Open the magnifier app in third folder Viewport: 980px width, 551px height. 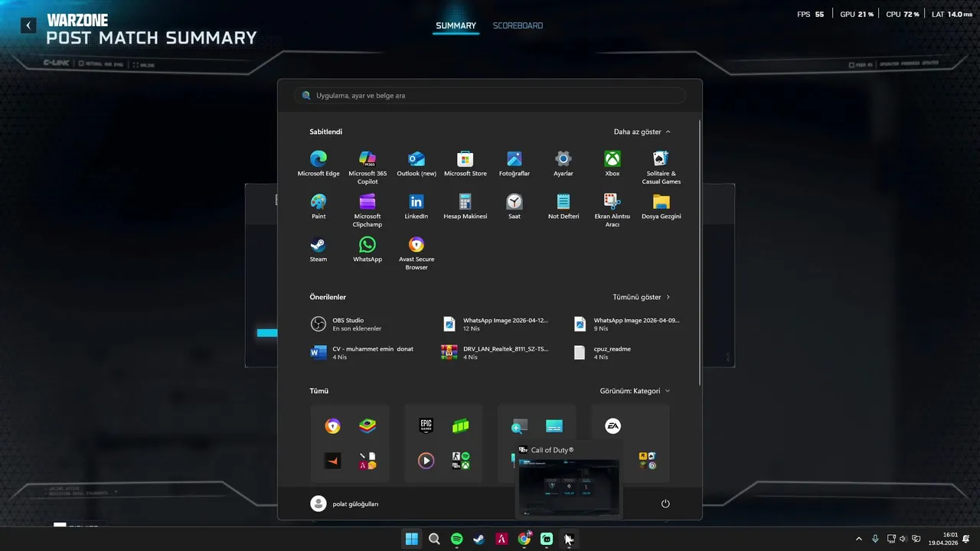coord(520,425)
